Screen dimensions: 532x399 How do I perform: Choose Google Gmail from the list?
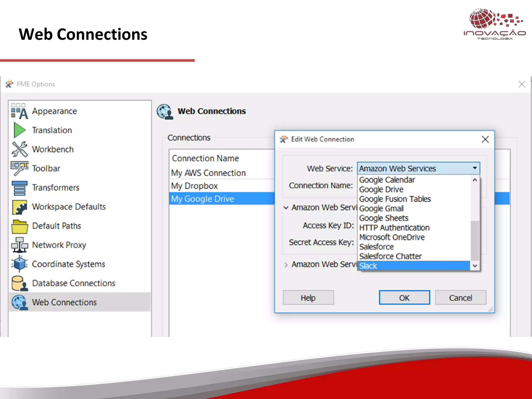click(x=414, y=209)
